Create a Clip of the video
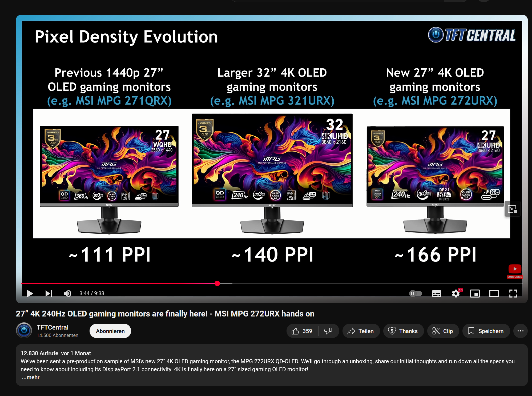This screenshot has width=532, height=396. click(443, 331)
